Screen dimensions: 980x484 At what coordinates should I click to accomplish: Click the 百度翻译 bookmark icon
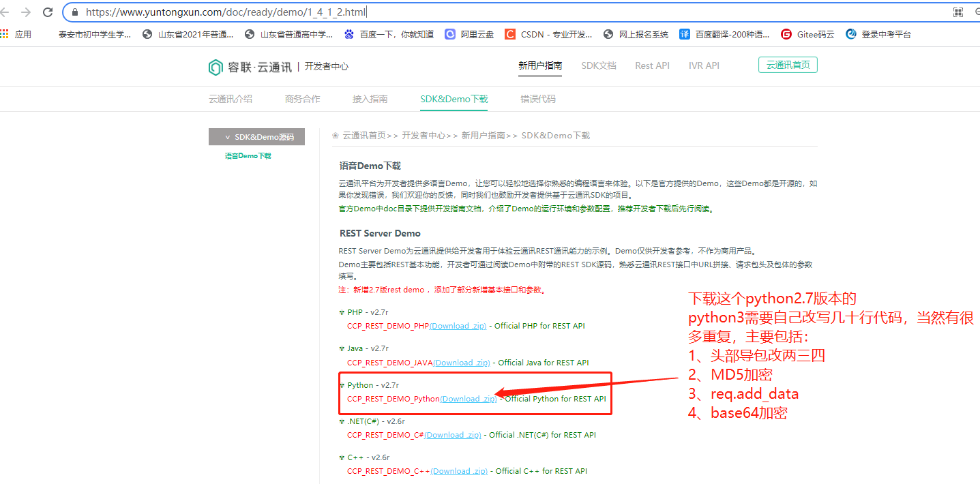[x=685, y=33]
